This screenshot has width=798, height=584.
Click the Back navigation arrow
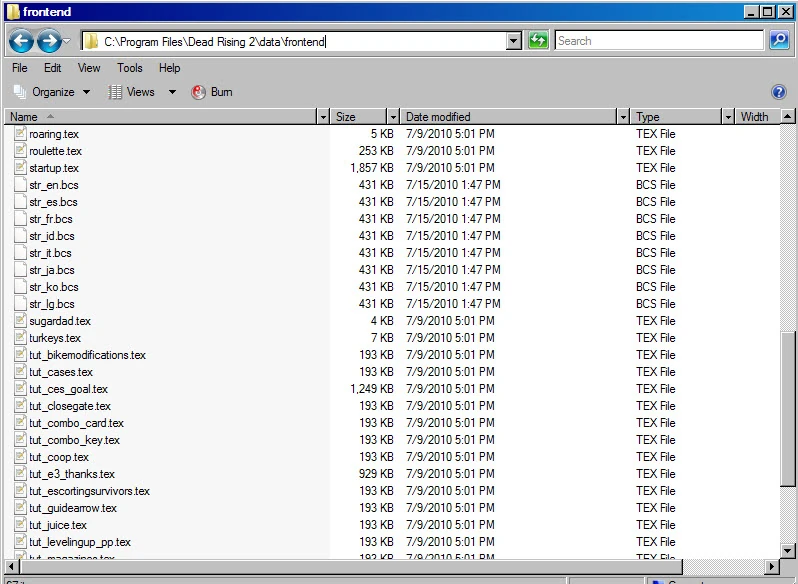pyautogui.click(x=21, y=41)
